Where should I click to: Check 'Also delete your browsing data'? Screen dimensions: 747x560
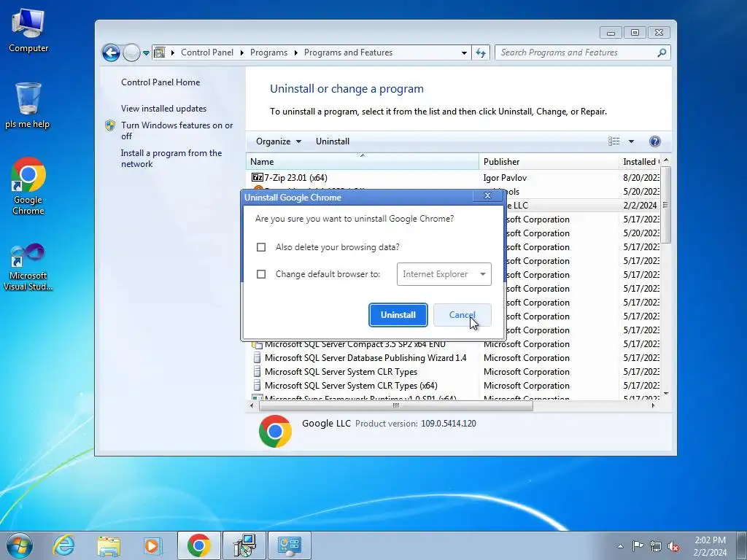(261, 247)
